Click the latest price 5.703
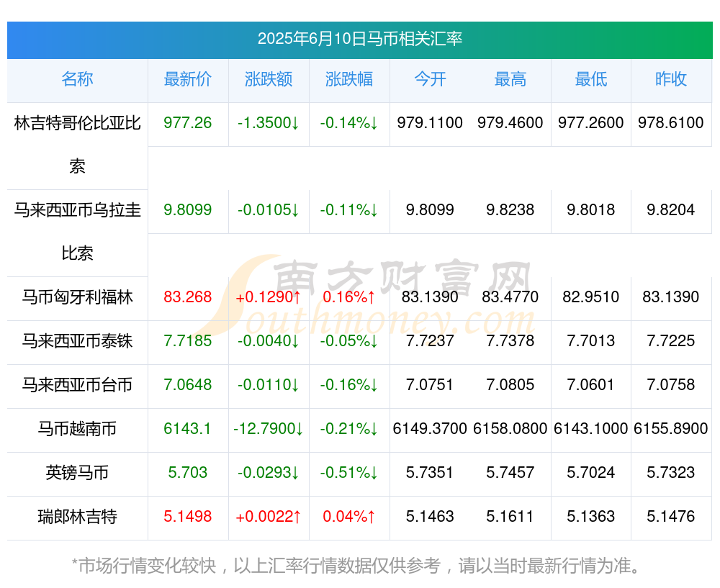 click(188, 473)
